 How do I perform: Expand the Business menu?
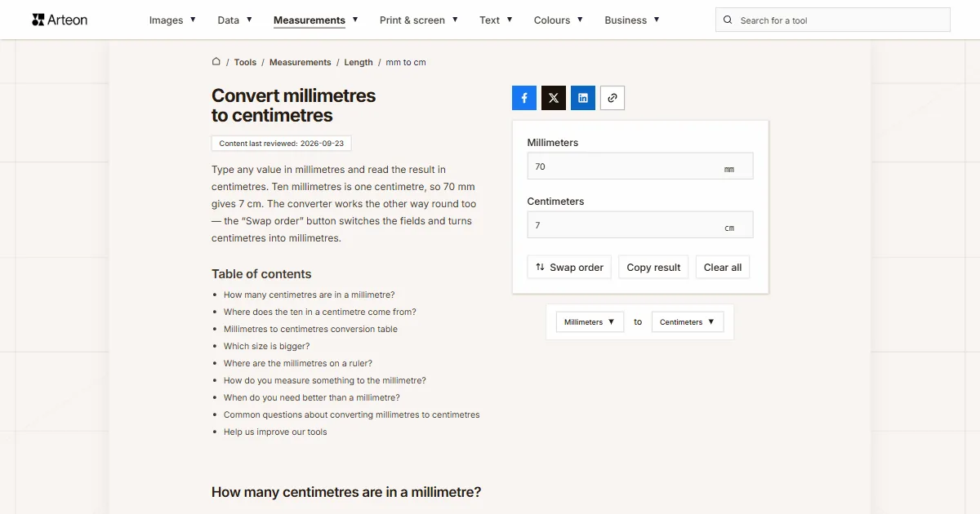click(x=632, y=20)
